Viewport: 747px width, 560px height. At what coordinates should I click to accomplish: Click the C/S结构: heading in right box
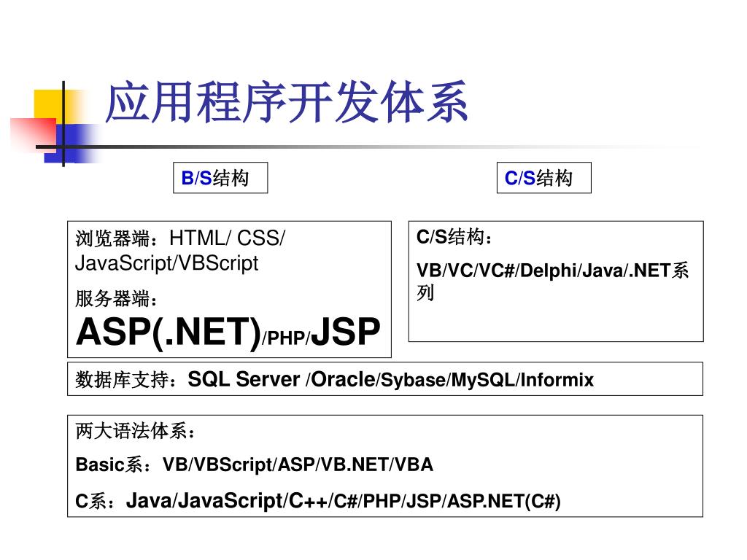pyautogui.click(x=454, y=237)
